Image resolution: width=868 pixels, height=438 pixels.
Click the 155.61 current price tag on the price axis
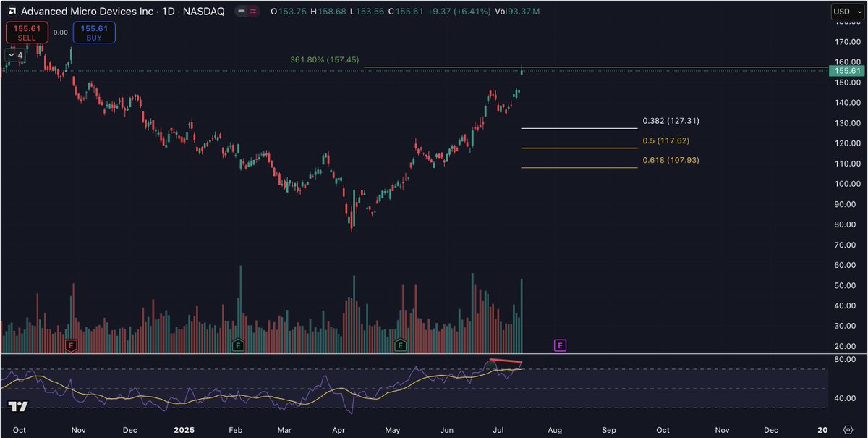[x=847, y=70]
